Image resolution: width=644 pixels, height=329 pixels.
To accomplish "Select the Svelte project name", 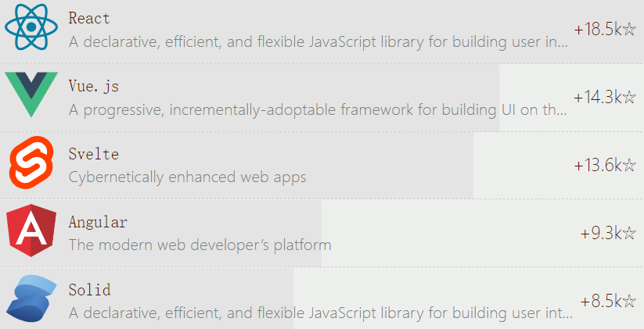I will tap(94, 154).
